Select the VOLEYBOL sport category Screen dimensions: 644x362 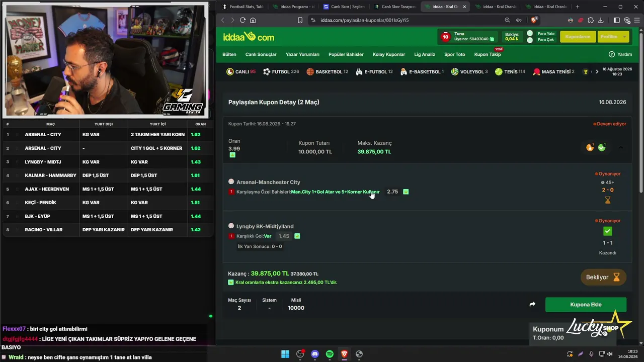coord(469,71)
